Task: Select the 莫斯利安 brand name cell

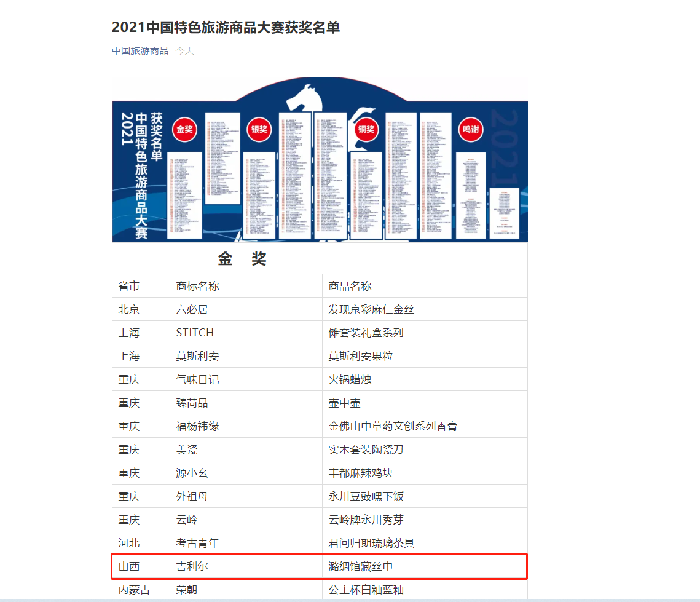Action: 246,356
